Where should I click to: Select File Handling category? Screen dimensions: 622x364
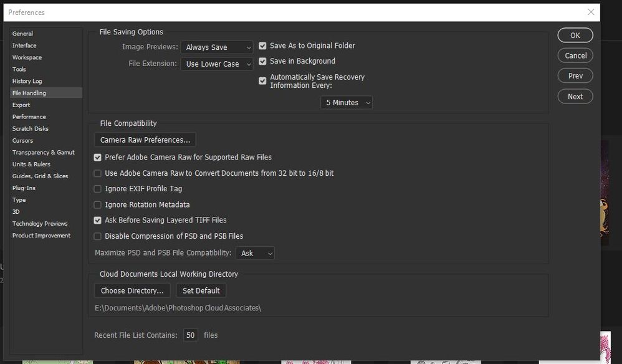pos(46,93)
